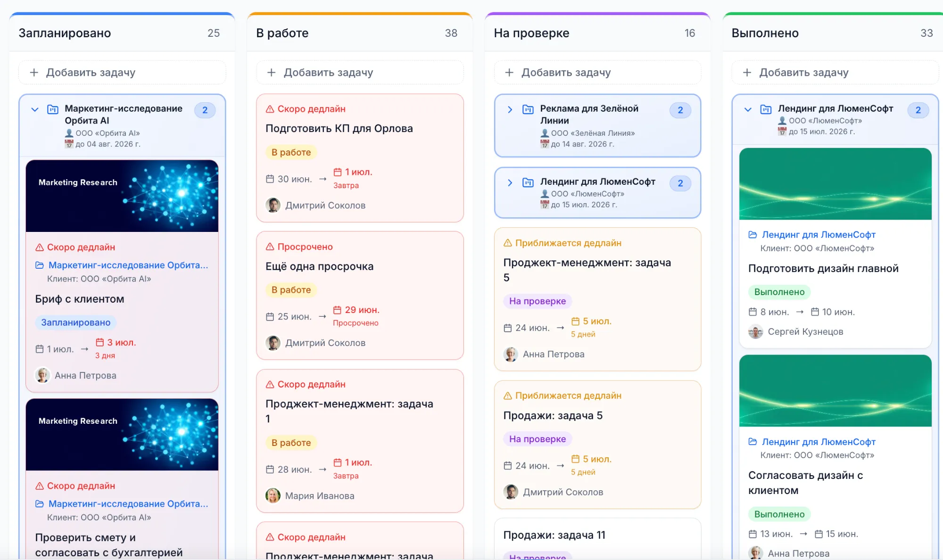
Task: Add a task in На проверке column
Action: [597, 73]
